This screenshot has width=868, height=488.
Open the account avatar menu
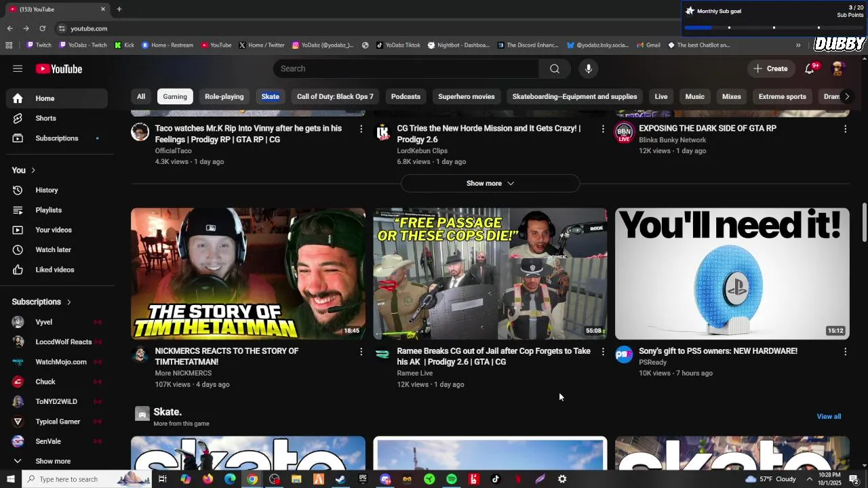tap(838, 68)
